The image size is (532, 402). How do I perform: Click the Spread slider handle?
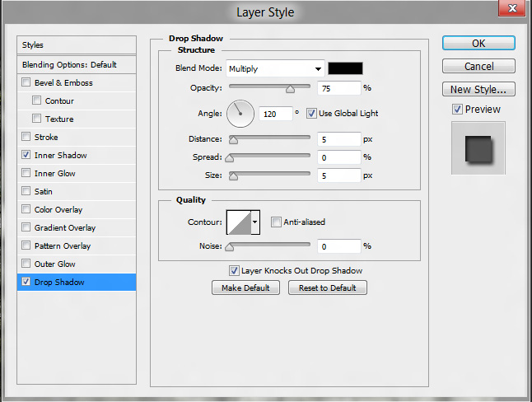(x=230, y=158)
